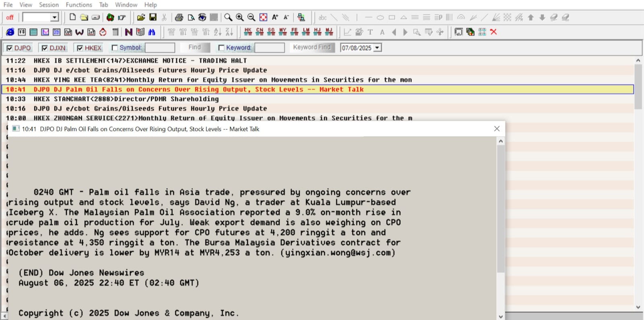Click the SG market toolbar icon
The image size is (644, 320).
(x=271, y=32)
